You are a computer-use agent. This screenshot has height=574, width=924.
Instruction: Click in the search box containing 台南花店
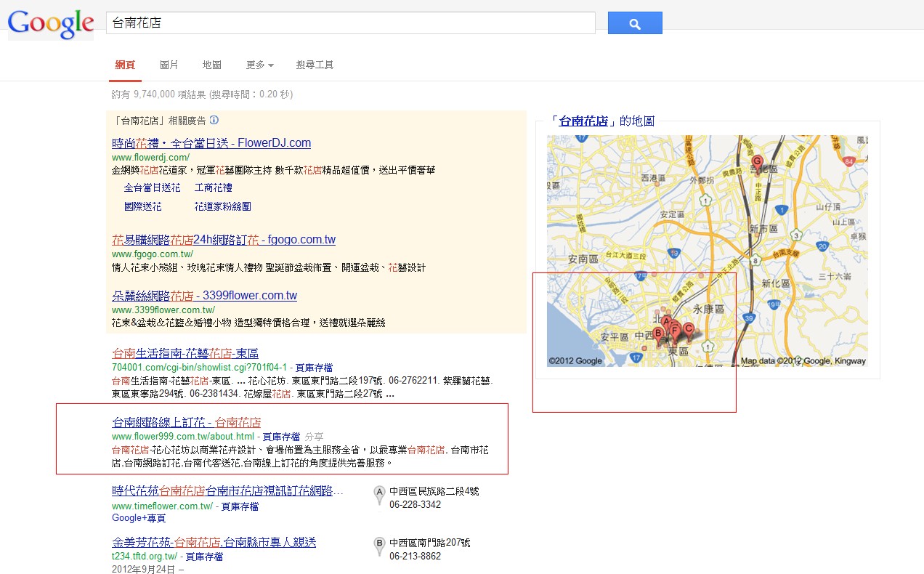[350, 23]
